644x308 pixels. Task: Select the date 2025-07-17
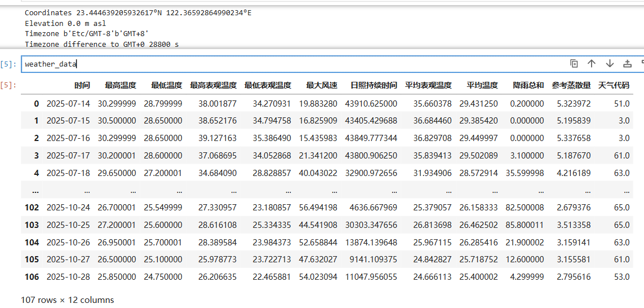[x=68, y=156]
